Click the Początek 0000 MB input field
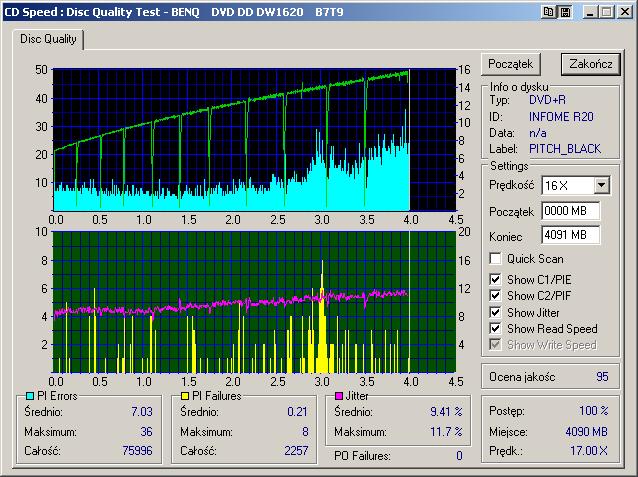Image resolution: width=638 pixels, height=477 pixels. pos(570,211)
